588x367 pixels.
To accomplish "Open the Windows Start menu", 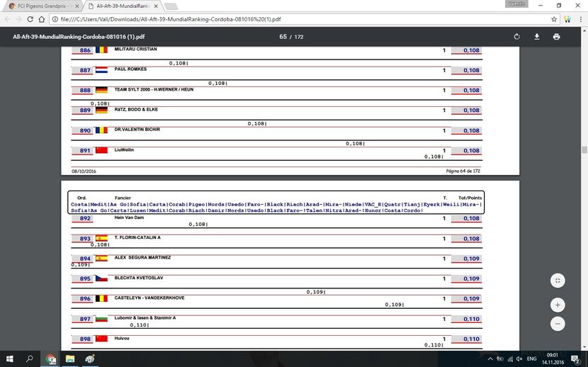I will (10, 359).
